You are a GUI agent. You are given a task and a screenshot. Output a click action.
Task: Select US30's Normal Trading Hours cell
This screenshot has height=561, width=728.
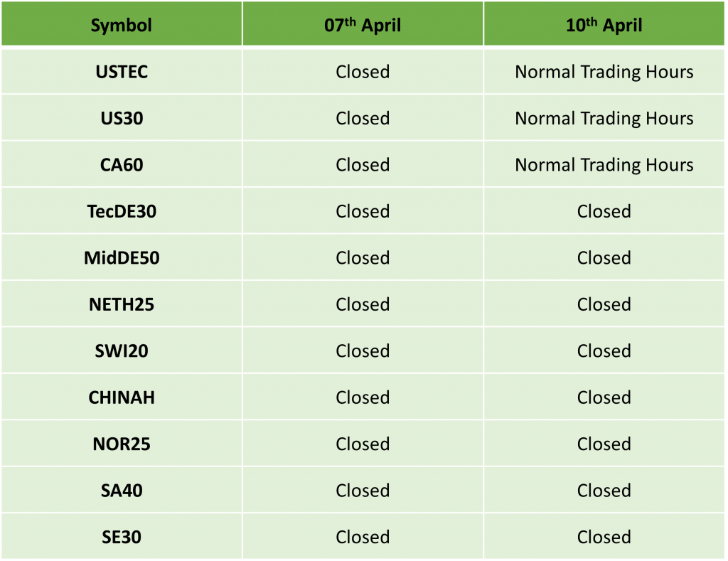pos(604,118)
